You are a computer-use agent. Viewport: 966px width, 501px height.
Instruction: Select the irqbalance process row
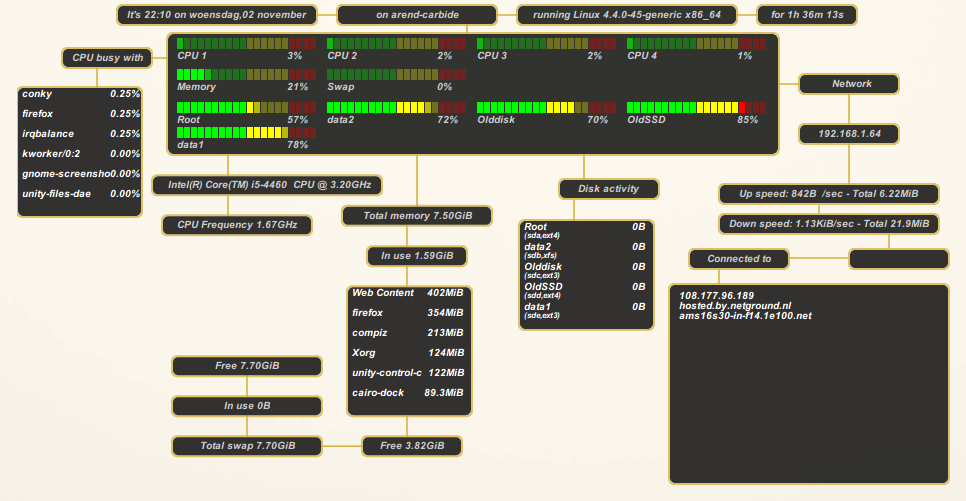coord(81,134)
